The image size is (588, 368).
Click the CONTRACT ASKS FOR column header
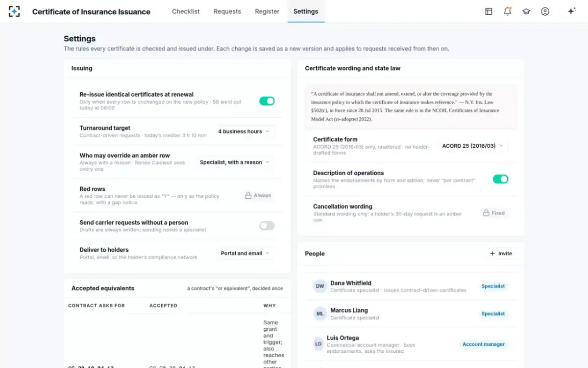pyautogui.click(x=97, y=305)
